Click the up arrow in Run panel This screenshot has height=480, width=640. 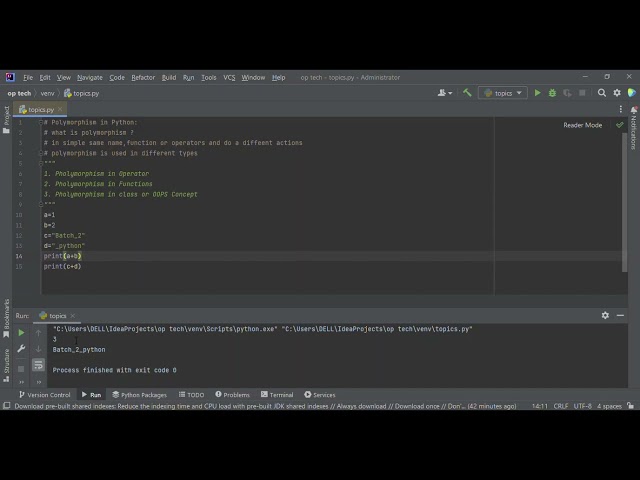38,333
